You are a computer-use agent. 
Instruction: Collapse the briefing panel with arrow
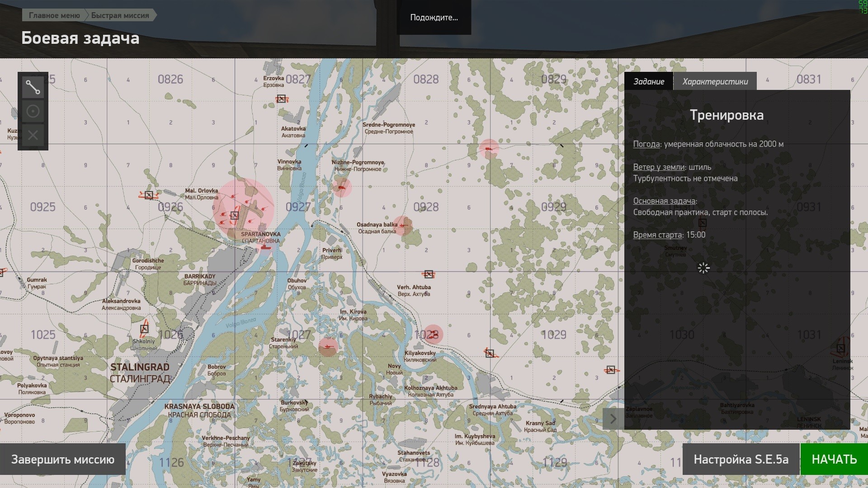click(x=613, y=419)
